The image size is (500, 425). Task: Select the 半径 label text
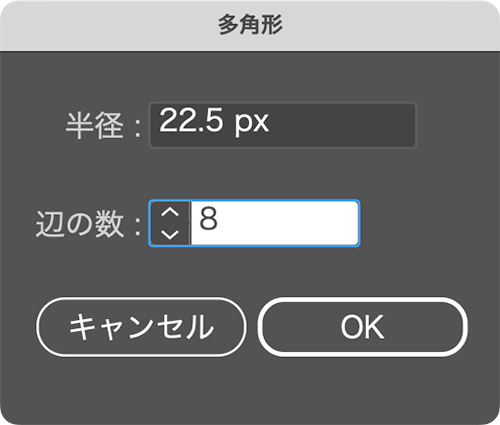[x=94, y=126]
